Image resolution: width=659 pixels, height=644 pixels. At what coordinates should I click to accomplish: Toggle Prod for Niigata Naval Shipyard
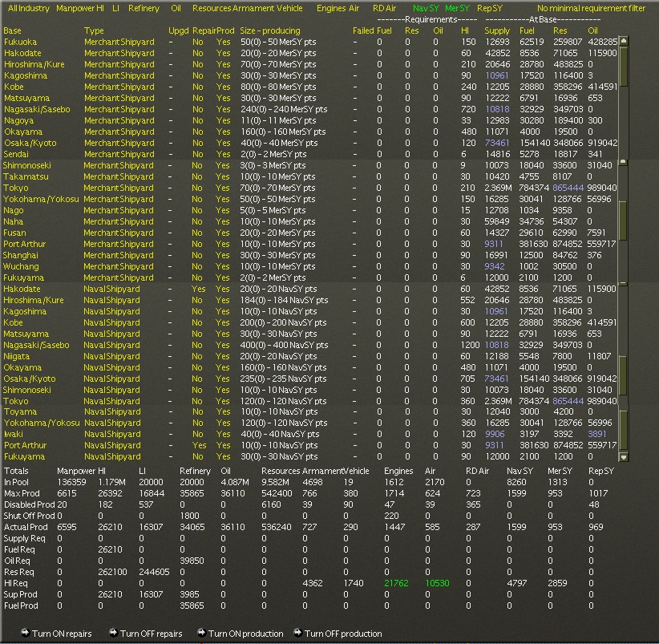[222, 356]
